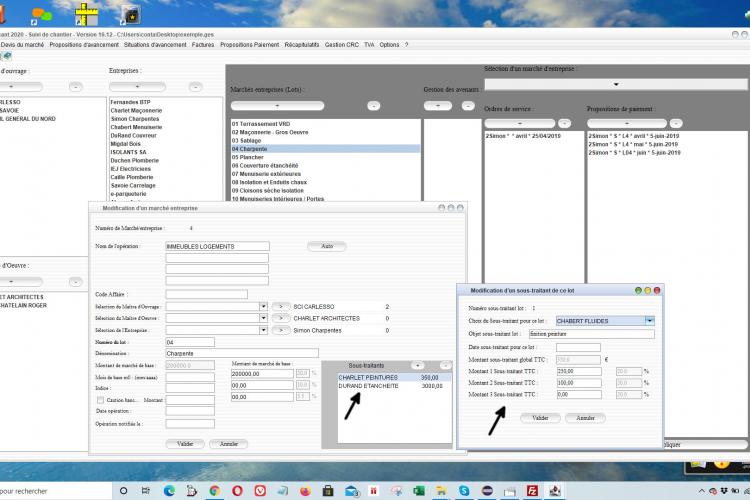
Task: Open the Propositions d'avancement menu
Action: click(84, 44)
